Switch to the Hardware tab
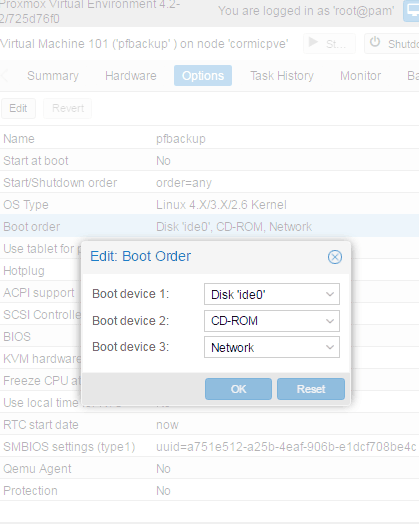This screenshot has width=419, height=524. pos(131,76)
